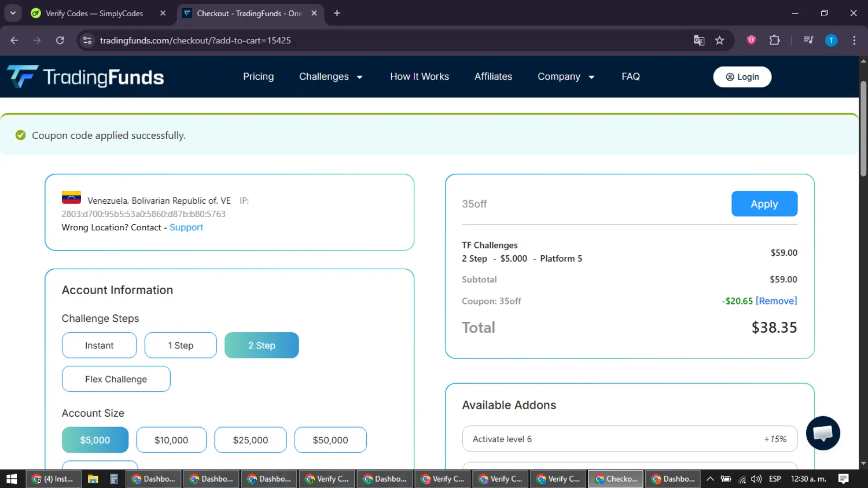This screenshot has height=488, width=868.
Task: Click the 'Coupon code applied successfully' message
Action: click(x=109, y=135)
